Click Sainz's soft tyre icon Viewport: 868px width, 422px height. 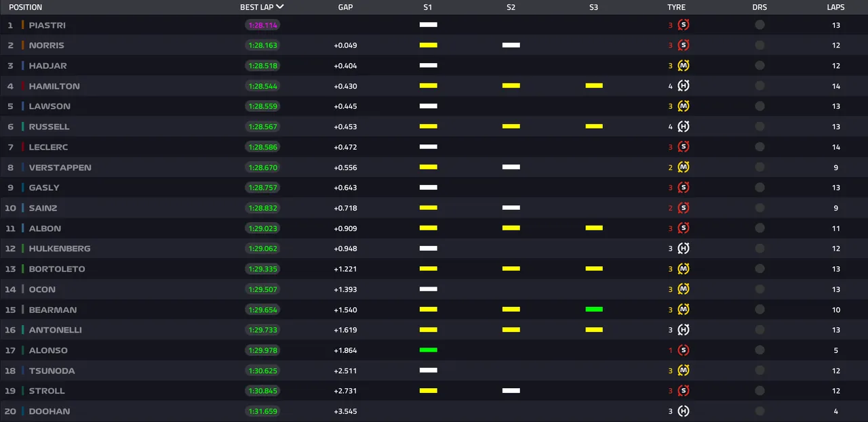tap(684, 208)
